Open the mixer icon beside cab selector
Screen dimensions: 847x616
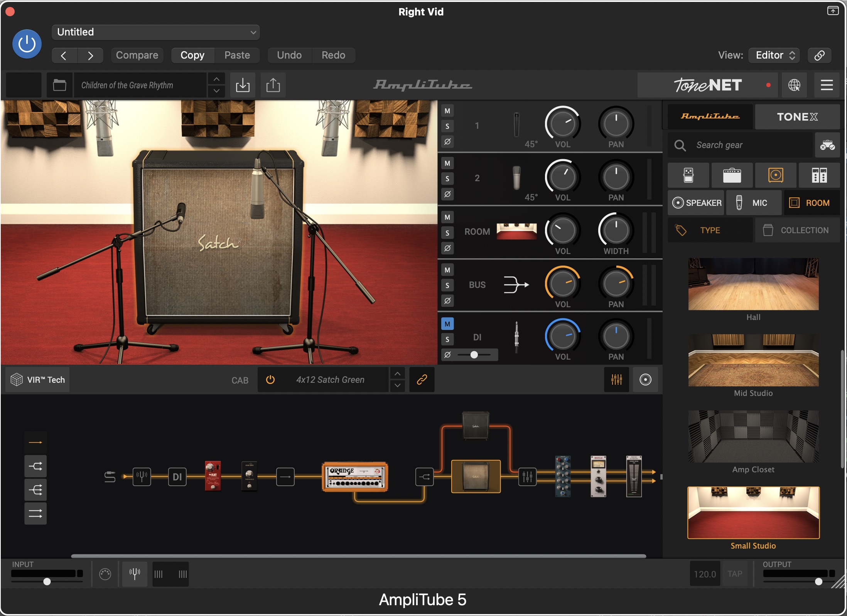(616, 380)
